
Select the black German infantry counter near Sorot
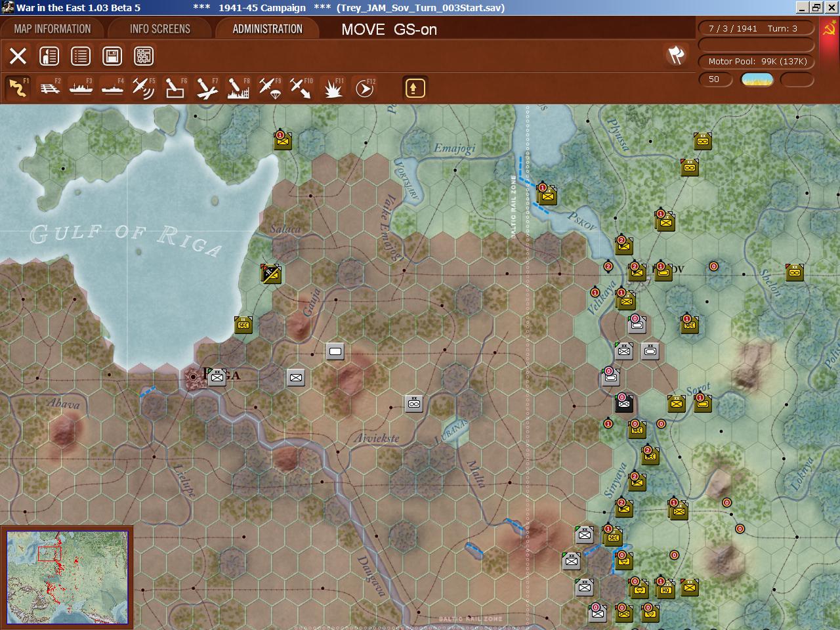623,403
